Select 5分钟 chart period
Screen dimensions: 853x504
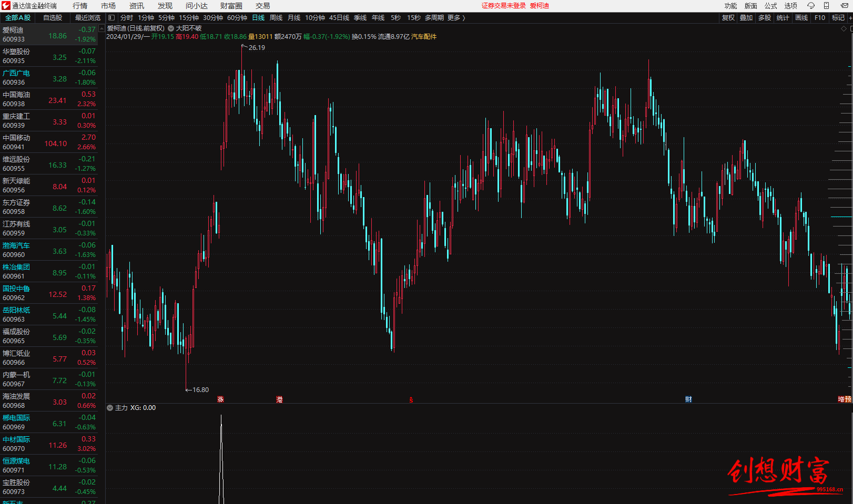click(166, 18)
